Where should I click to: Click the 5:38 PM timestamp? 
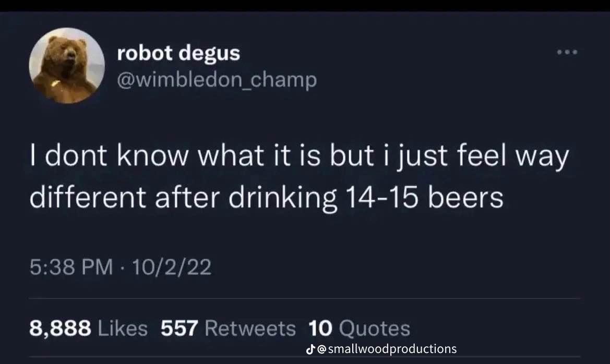(x=70, y=268)
